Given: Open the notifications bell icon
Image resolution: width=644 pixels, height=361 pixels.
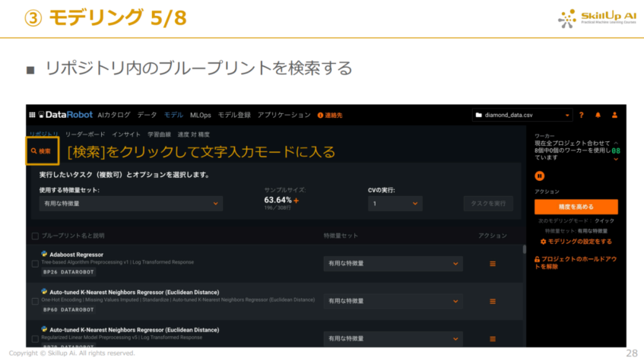Looking at the screenshot, I should coord(598,115).
